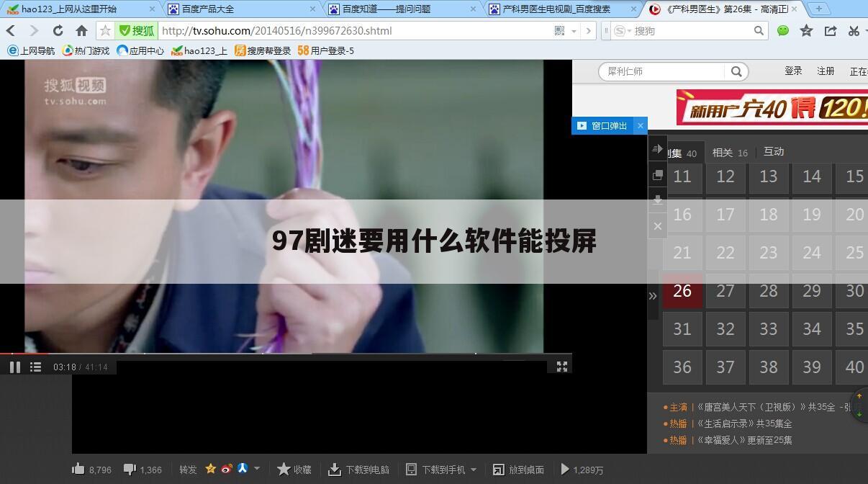Viewport: 868px width, 484px height.
Task: Open the address bar dropdown arrow
Action: [574, 31]
